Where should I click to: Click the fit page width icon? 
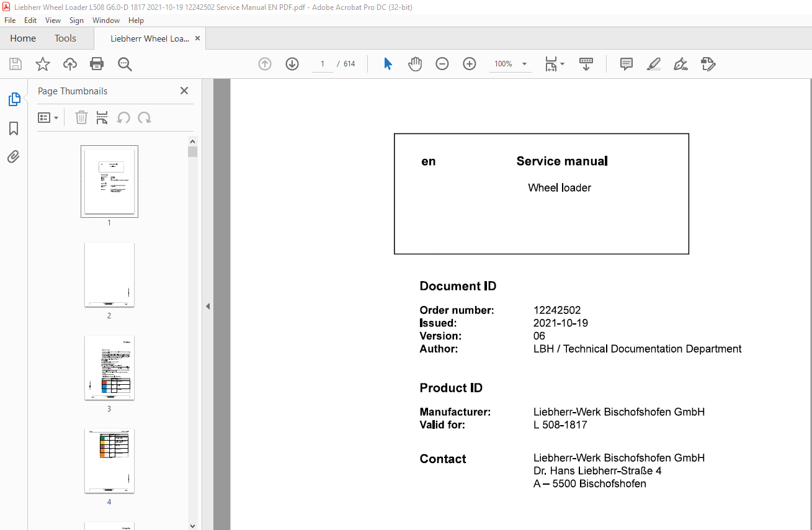(551, 64)
